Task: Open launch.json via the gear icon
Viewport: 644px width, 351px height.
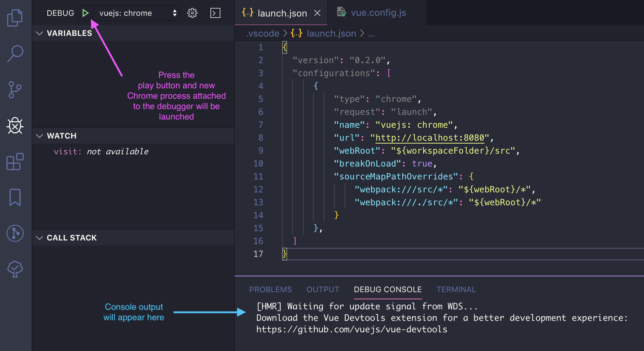Action: pos(192,13)
